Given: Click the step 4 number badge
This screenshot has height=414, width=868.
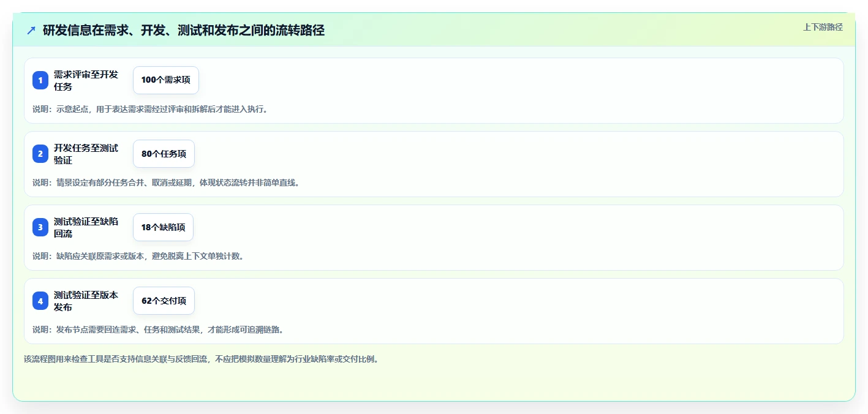Looking at the screenshot, I should point(40,301).
